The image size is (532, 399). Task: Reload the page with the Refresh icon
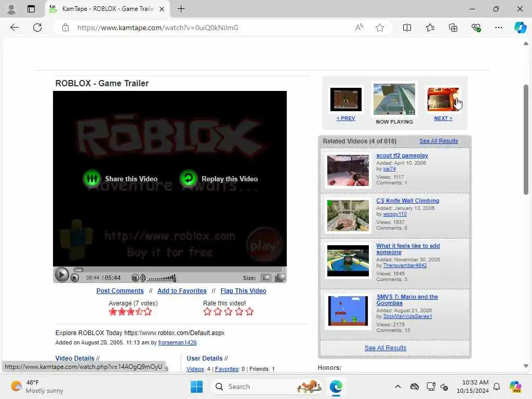point(37,28)
